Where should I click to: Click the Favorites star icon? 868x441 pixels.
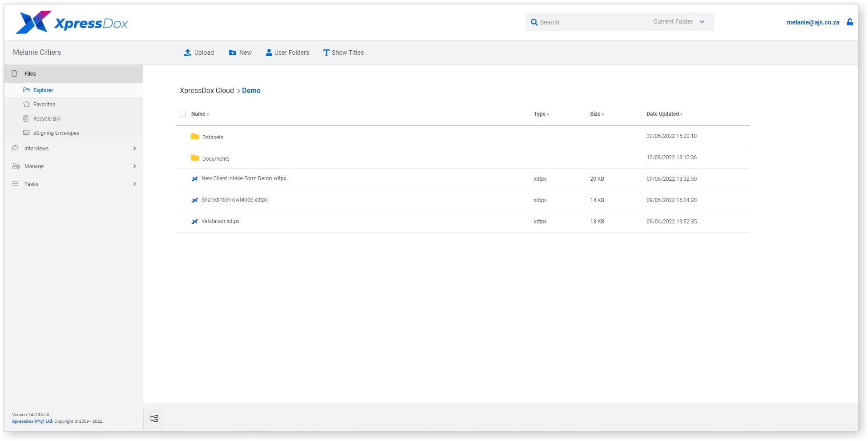(27, 104)
